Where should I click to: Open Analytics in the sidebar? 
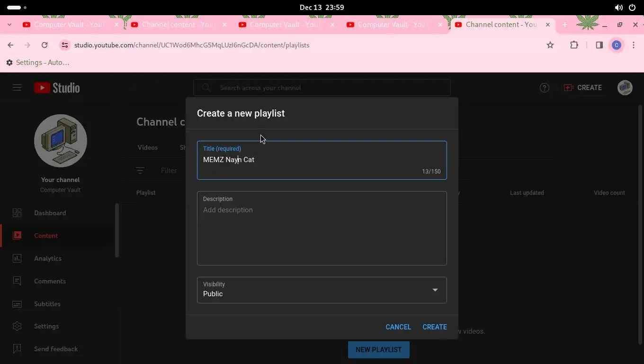(x=57, y=258)
